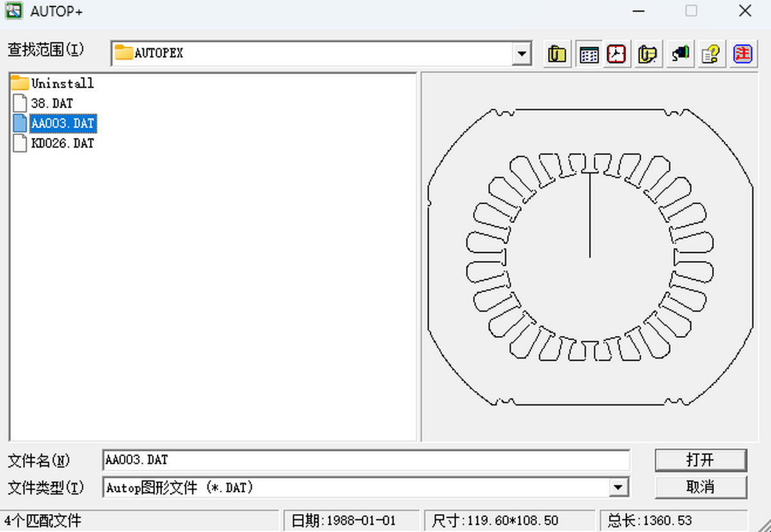Select file AA003.DAT in list

[x=54, y=123]
